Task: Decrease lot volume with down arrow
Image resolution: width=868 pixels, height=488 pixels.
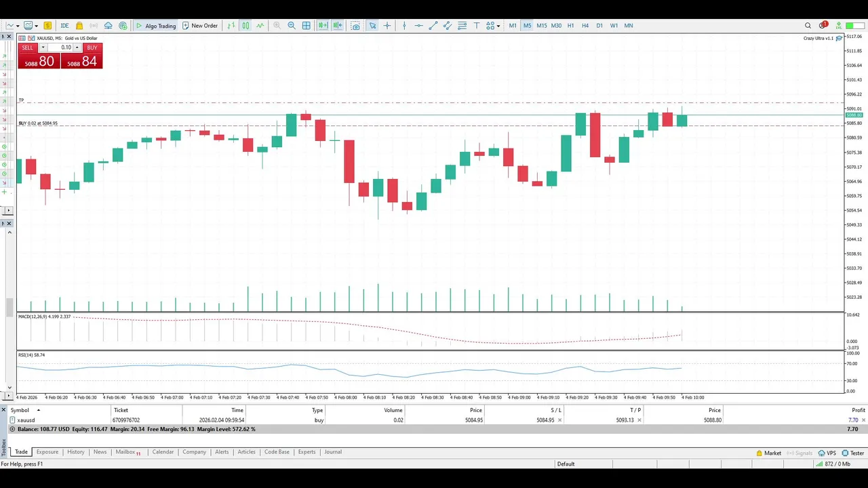Action: click(x=43, y=47)
